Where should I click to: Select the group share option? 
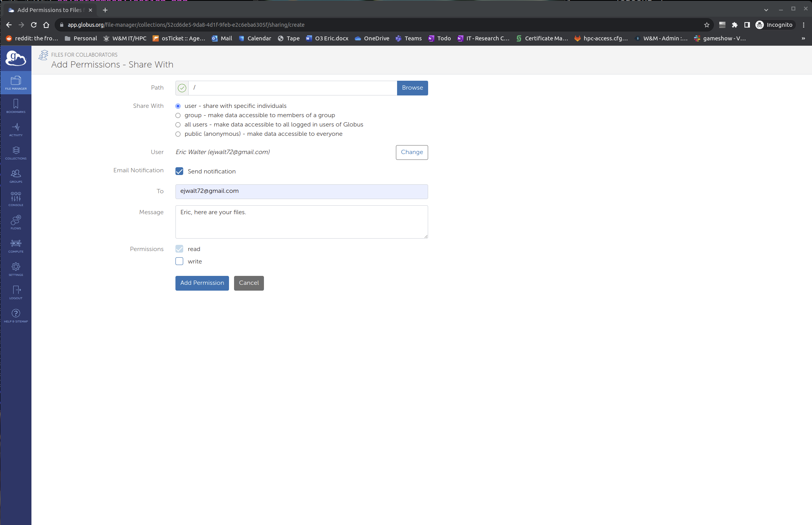click(x=178, y=115)
